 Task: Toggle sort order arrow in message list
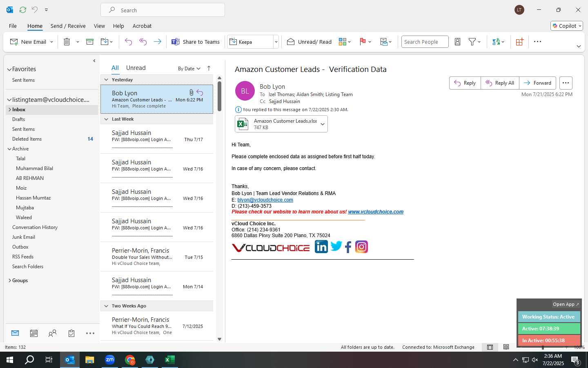pos(209,68)
